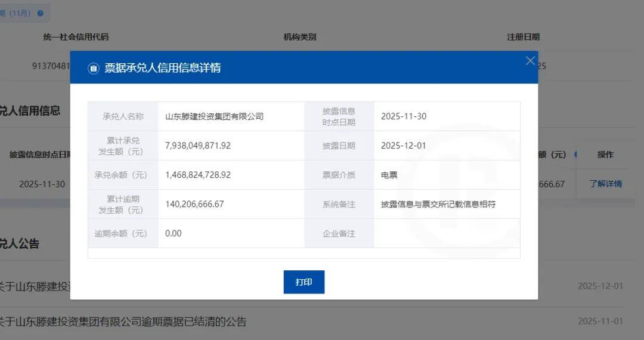Open the announcement dated 2025-12-01
The image size is (644, 340).
point(36,286)
